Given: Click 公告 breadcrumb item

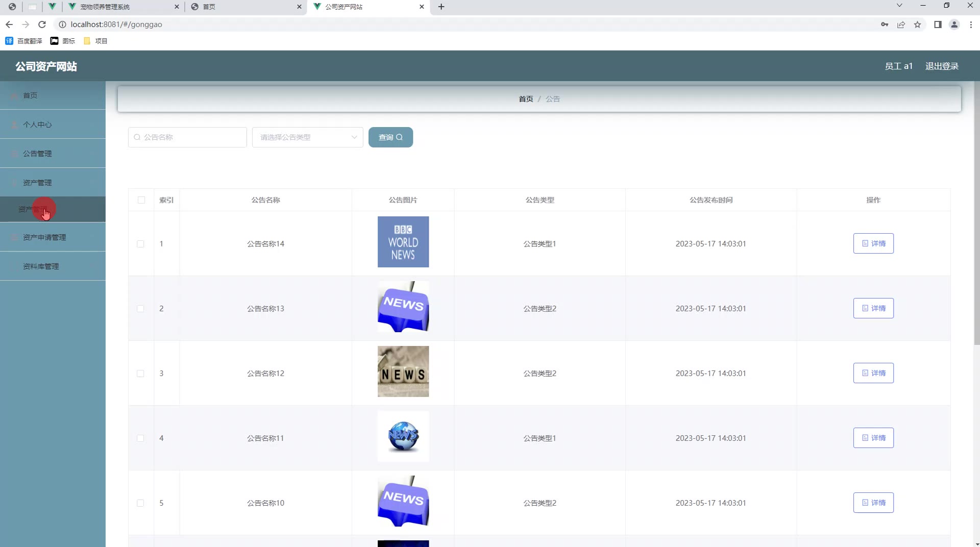Looking at the screenshot, I should [553, 99].
